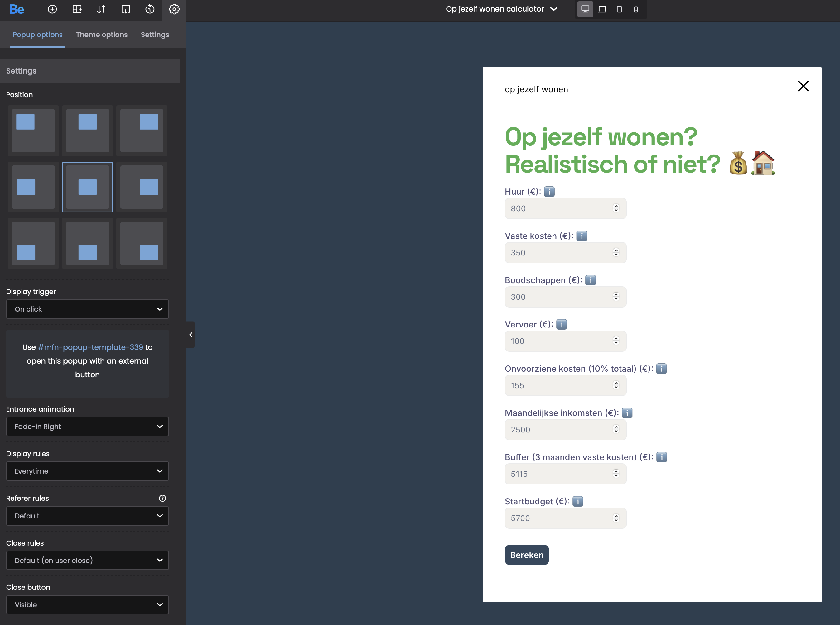Switch to Popup options tab
Viewport: 840px width, 625px height.
point(37,34)
